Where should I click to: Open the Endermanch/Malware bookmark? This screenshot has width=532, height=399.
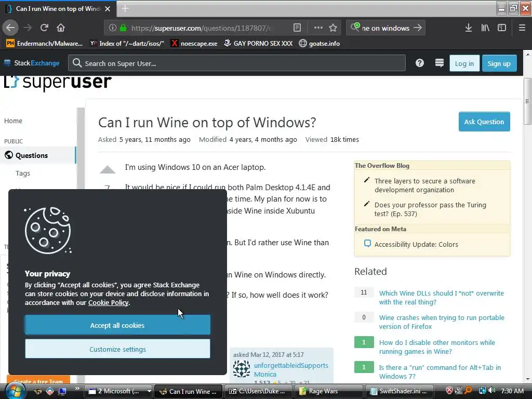point(45,44)
